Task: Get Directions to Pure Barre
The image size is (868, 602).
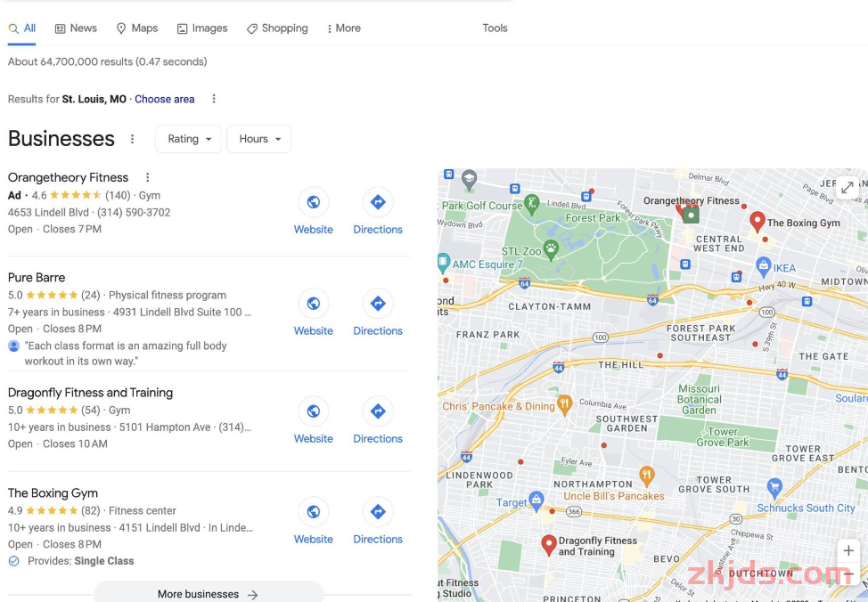Action: 378,303
